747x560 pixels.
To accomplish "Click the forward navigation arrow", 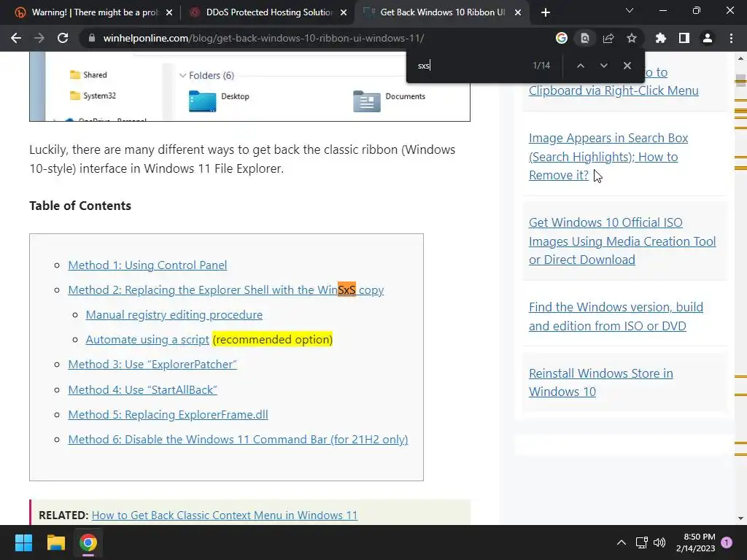I will point(39,38).
